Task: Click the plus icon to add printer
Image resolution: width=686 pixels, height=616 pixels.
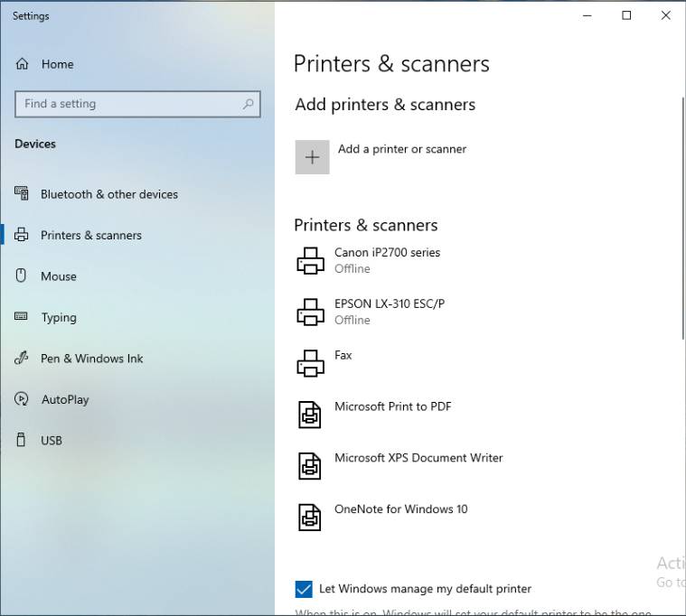Action: click(x=312, y=157)
